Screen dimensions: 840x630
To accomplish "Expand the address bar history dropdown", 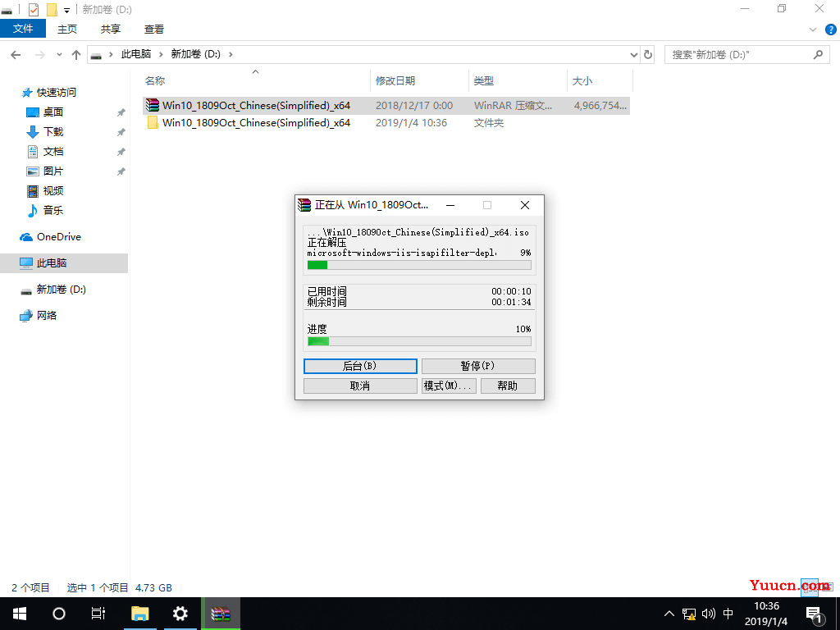I will tap(634, 55).
